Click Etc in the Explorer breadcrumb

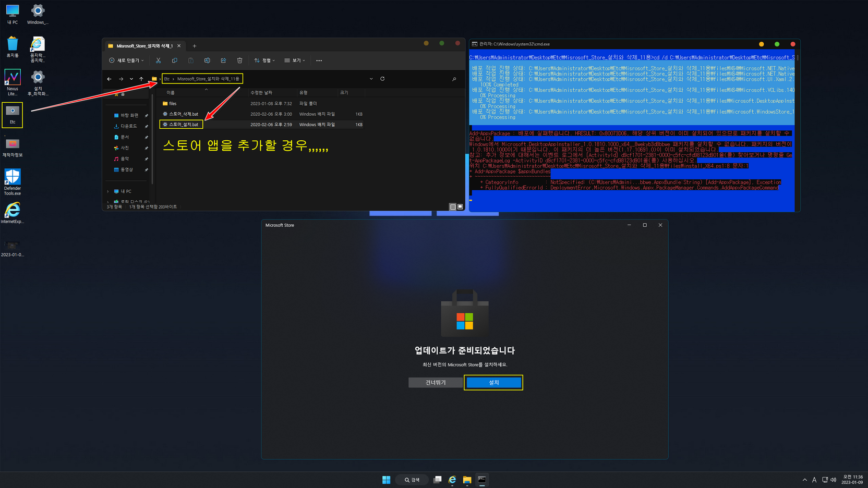point(167,79)
